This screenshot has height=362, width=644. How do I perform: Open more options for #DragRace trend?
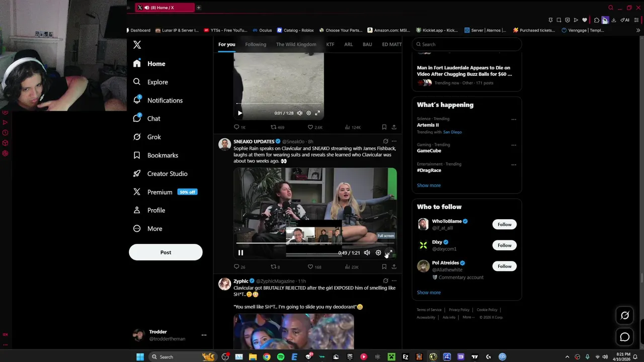click(514, 164)
